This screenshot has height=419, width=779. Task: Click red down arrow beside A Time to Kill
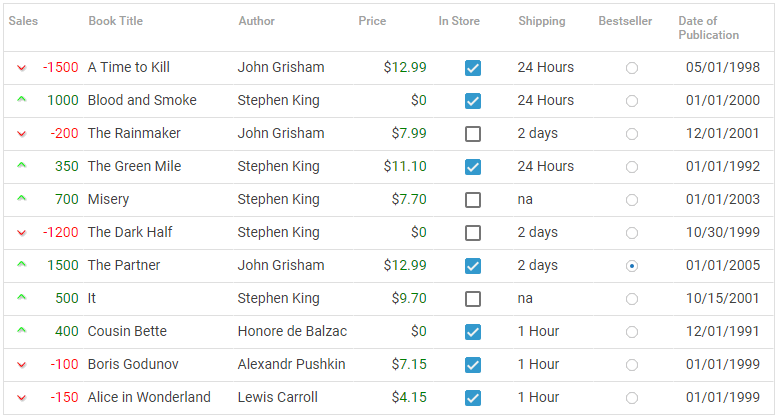point(21,68)
